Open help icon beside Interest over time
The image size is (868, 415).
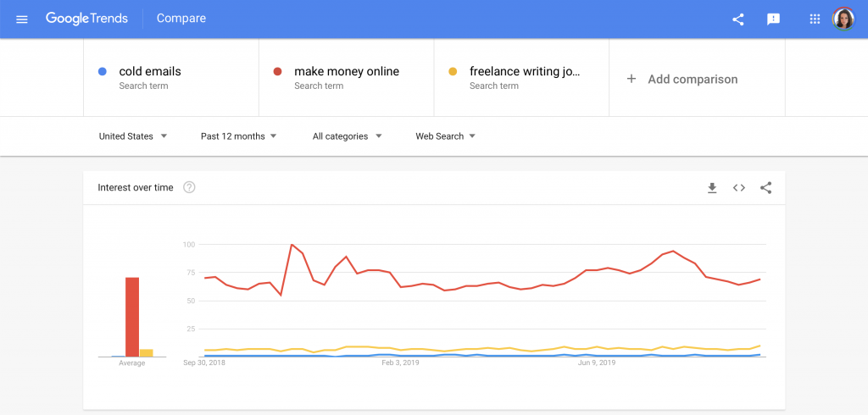[189, 187]
